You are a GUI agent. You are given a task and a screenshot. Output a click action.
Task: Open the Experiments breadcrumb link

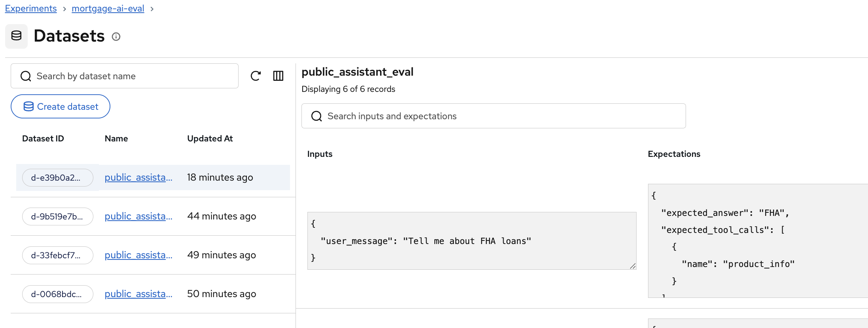[31, 8]
